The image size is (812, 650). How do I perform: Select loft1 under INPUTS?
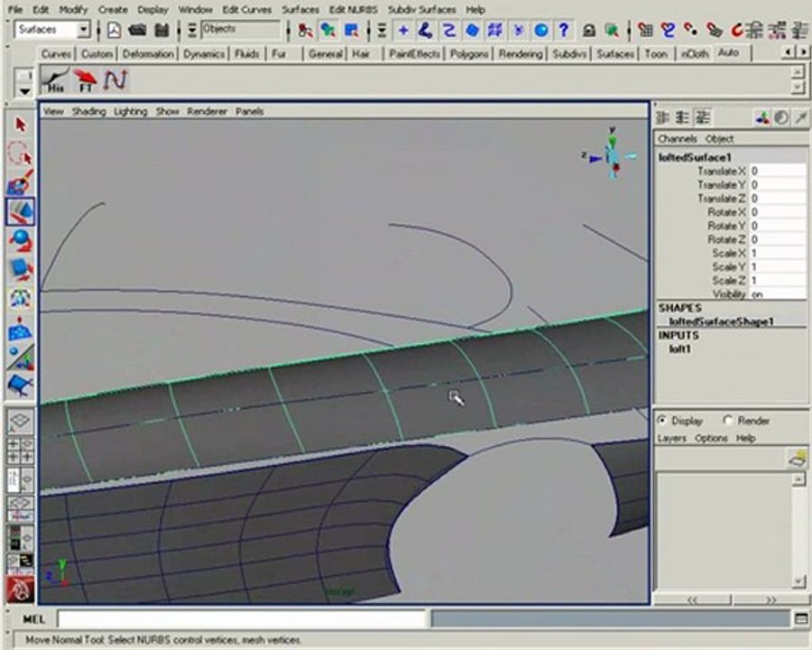(x=679, y=348)
